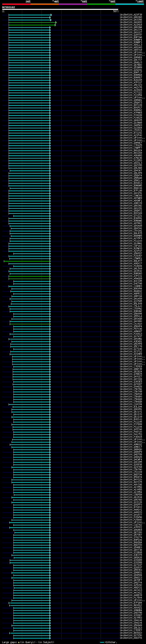Select hit label UniRef100_A0SHR9
The width and height of the screenshot is (146, 644).
(131, 354)
